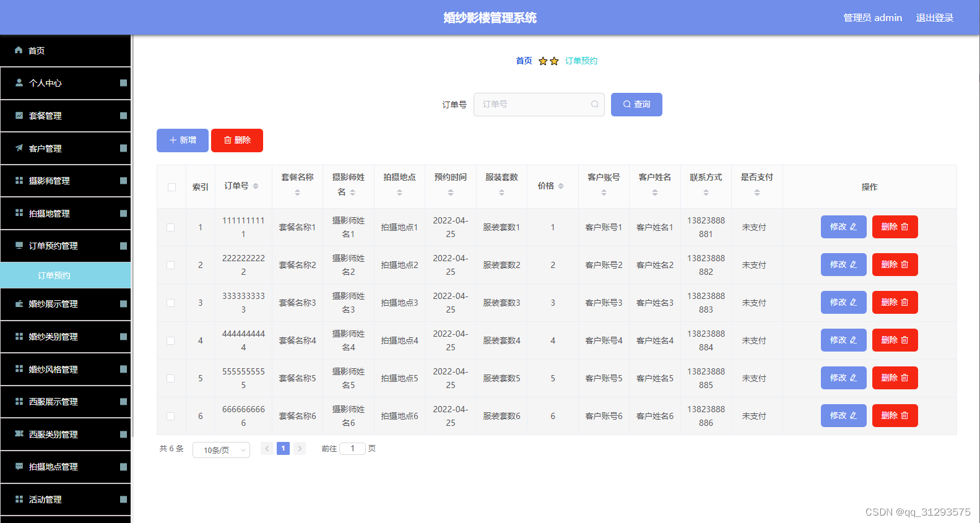The height and width of the screenshot is (523, 980).
Task: Sort by 客户姓名 column arrows
Action: tap(655, 192)
